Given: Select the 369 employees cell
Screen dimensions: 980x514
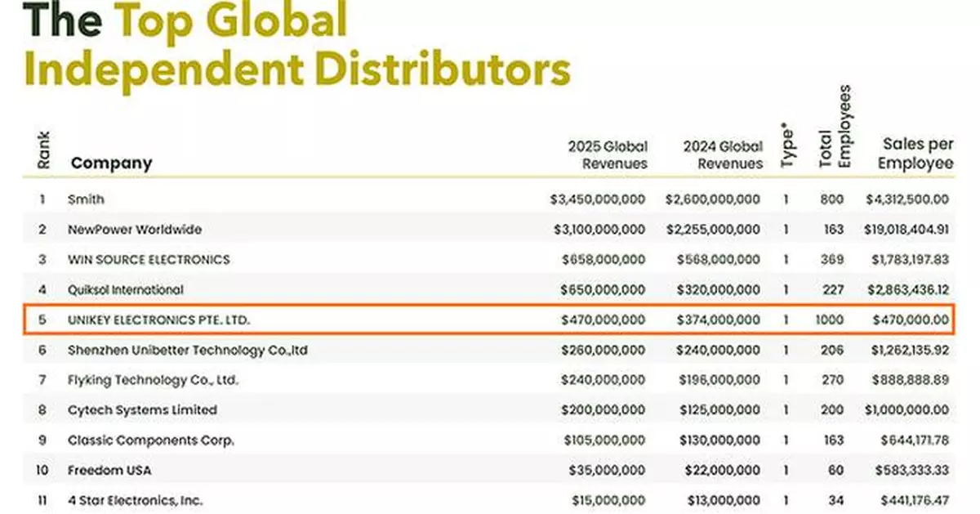Looking at the screenshot, I should point(834,260).
